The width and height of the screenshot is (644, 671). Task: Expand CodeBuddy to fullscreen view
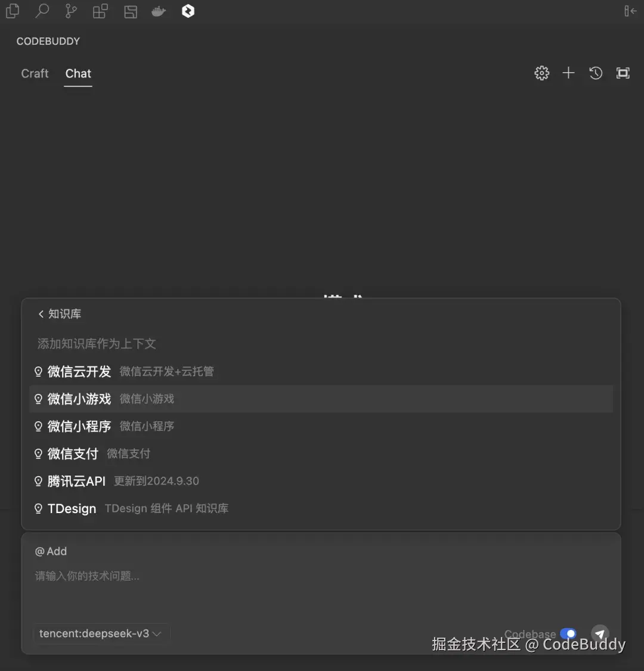(x=623, y=73)
